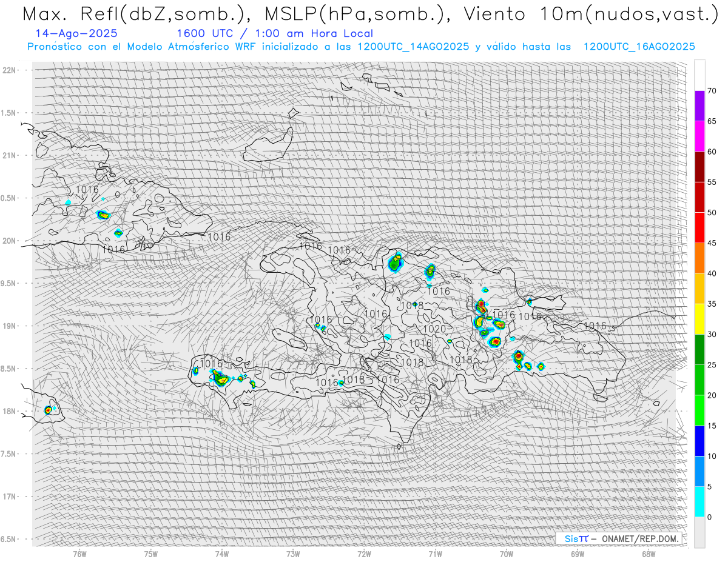Select the bright red 45-50 dBZ band

tap(699, 228)
